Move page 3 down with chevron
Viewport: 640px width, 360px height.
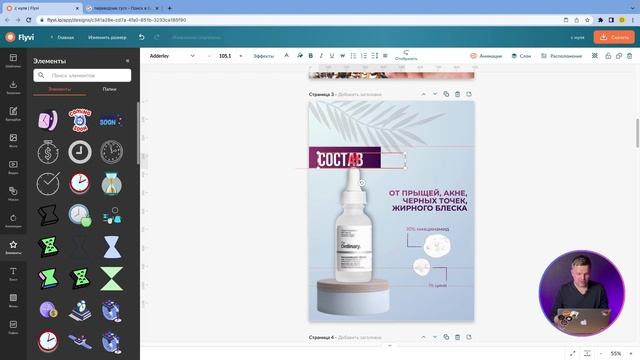[435, 94]
